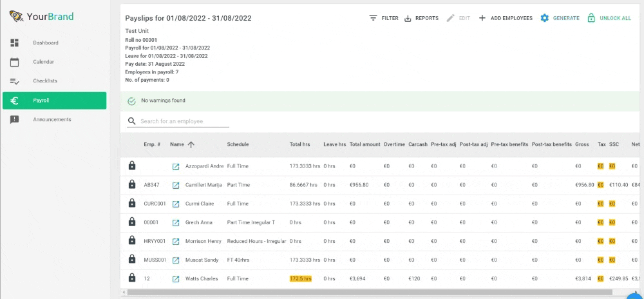Toggle sort arrow beside Name column
The height and width of the screenshot is (299, 644).
191,144
